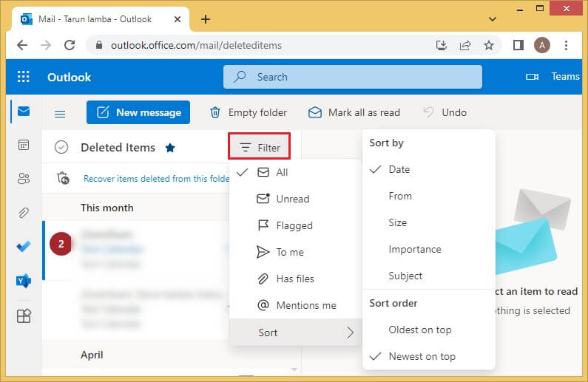The image size is (588, 382).
Task: Open the Yammer icon in sidebar
Action: click(24, 281)
